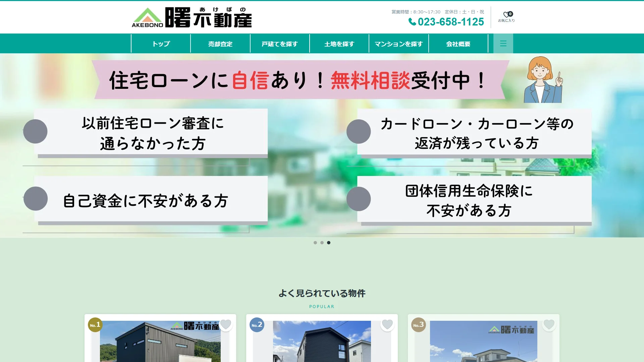
Task: Click the よく見られている物件 heading
Action: tap(322, 293)
